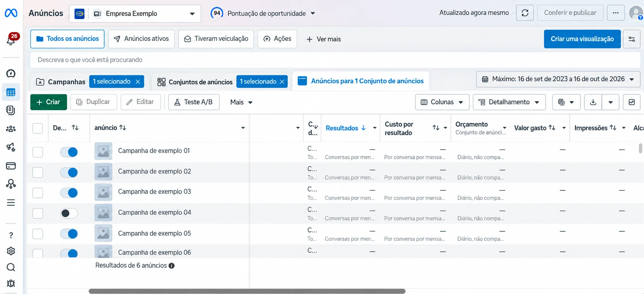Screen dimensions: 644x294
Task: Refresh the data with the reload icon
Action: [525, 13]
